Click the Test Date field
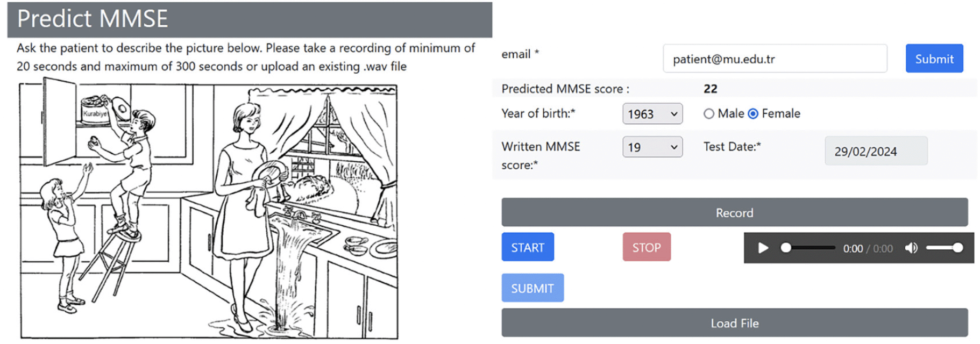980x344 pixels. 876,151
